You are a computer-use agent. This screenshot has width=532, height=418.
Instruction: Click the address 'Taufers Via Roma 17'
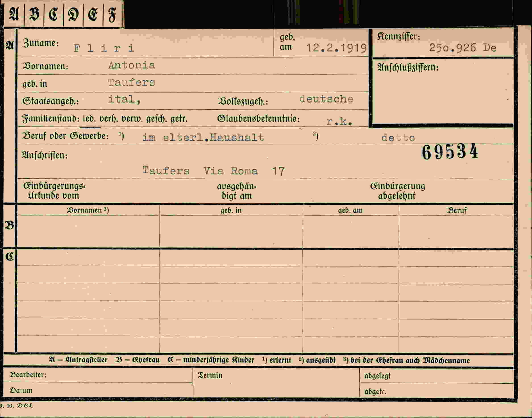(214, 171)
